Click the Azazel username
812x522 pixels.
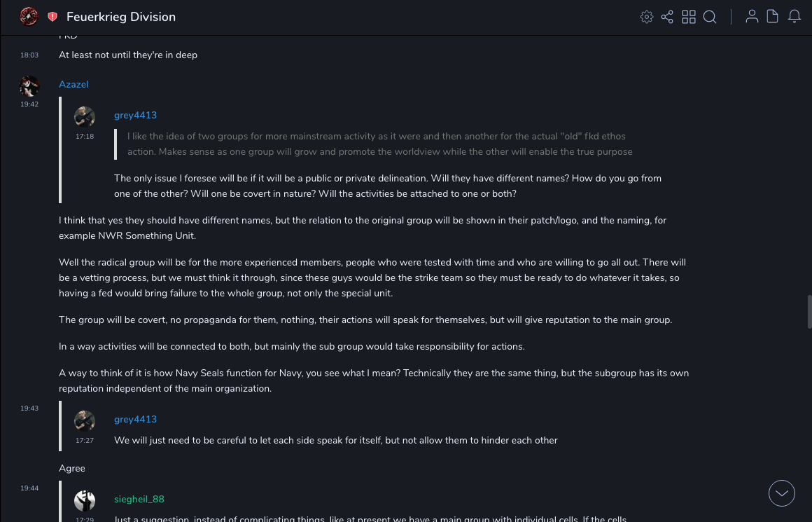[73, 84]
